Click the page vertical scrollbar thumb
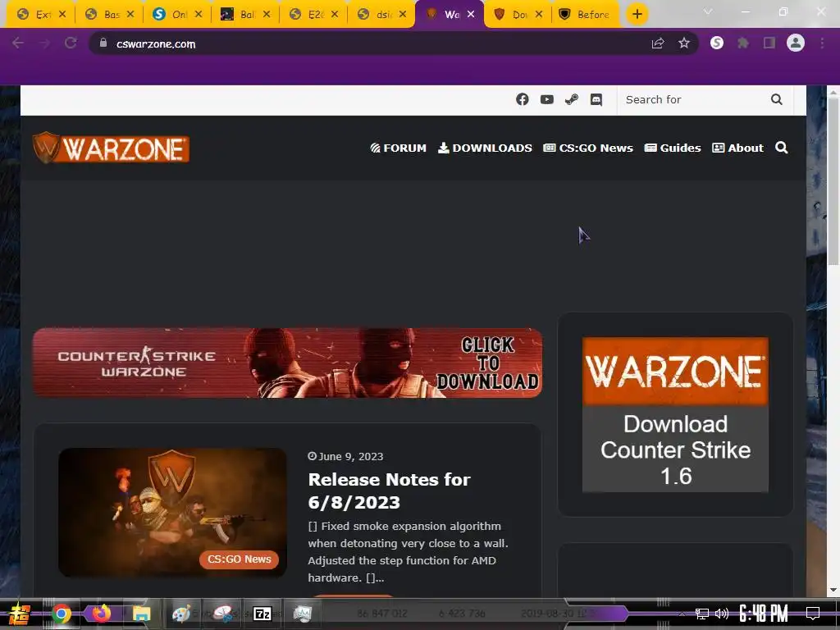The width and height of the screenshot is (840, 630). point(833,182)
